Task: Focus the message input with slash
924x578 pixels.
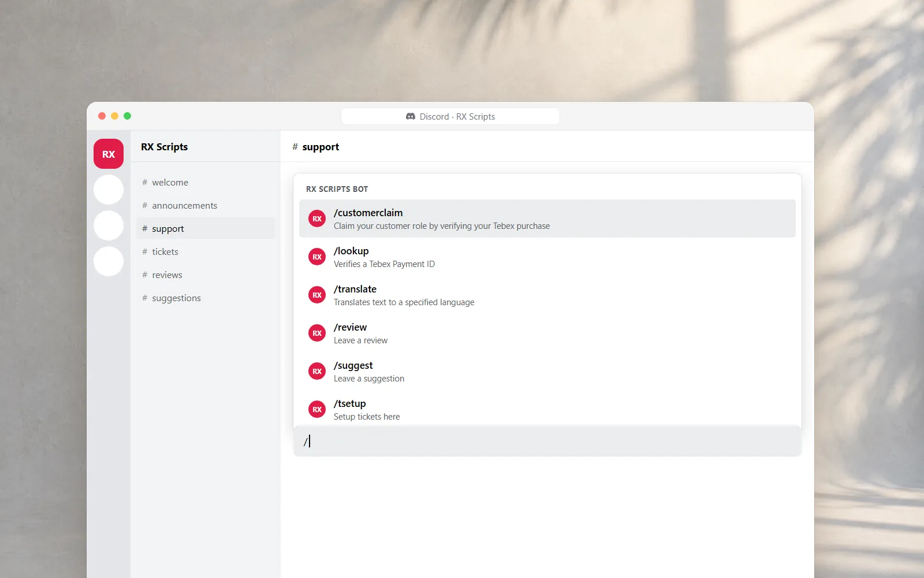Action: 547,442
